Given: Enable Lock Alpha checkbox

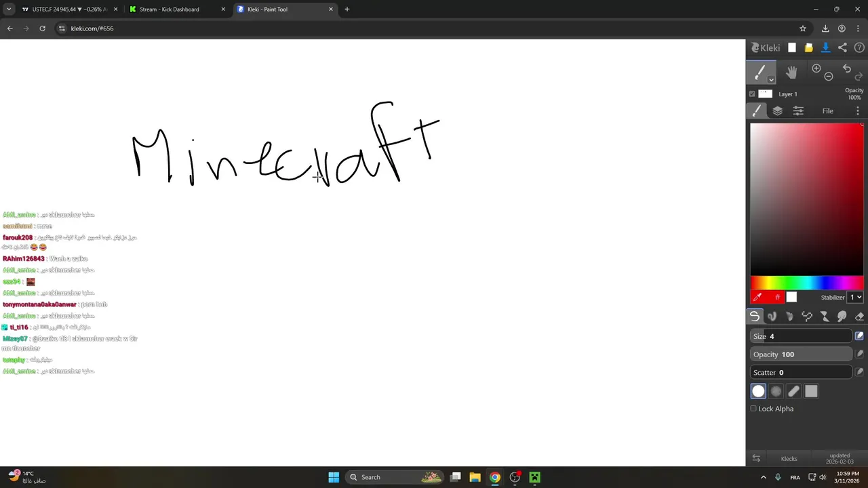Looking at the screenshot, I should click(x=753, y=409).
